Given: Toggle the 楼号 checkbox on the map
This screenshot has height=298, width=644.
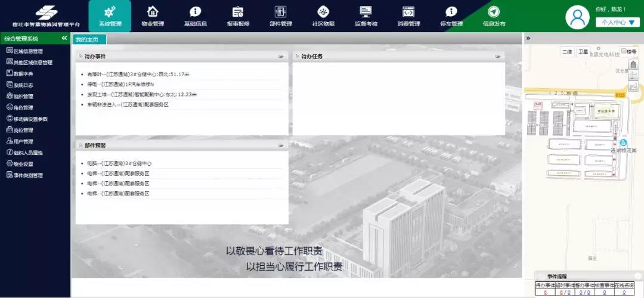Looking at the screenshot, I should (624, 51).
